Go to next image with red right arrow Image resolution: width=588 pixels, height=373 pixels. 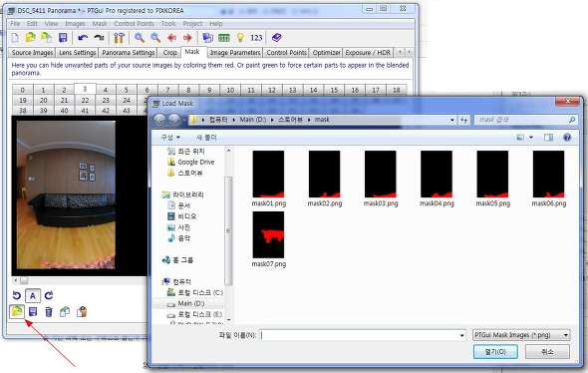click(x=188, y=38)
